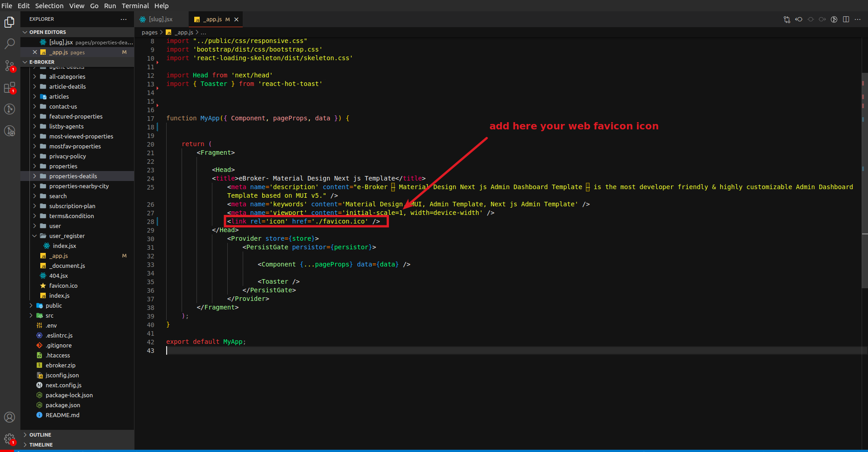Expand the listby-agents folder

tap(77, 126)
